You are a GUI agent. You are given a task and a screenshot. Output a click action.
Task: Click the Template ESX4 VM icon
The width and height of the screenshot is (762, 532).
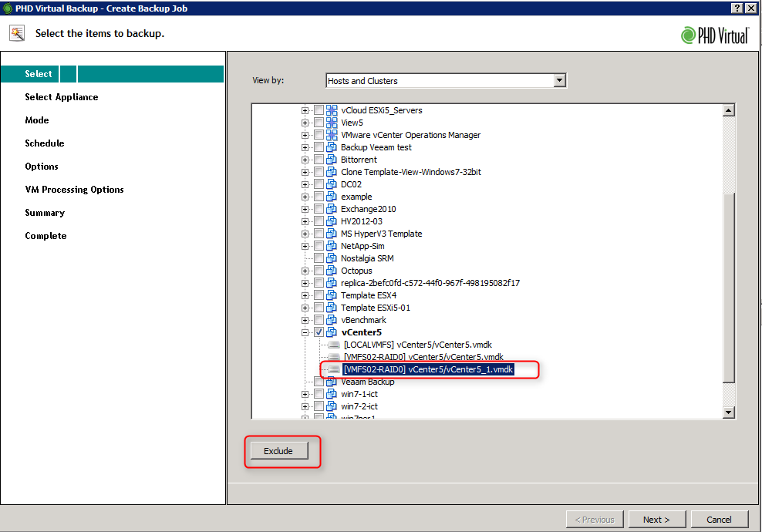[x=332, y=295]
